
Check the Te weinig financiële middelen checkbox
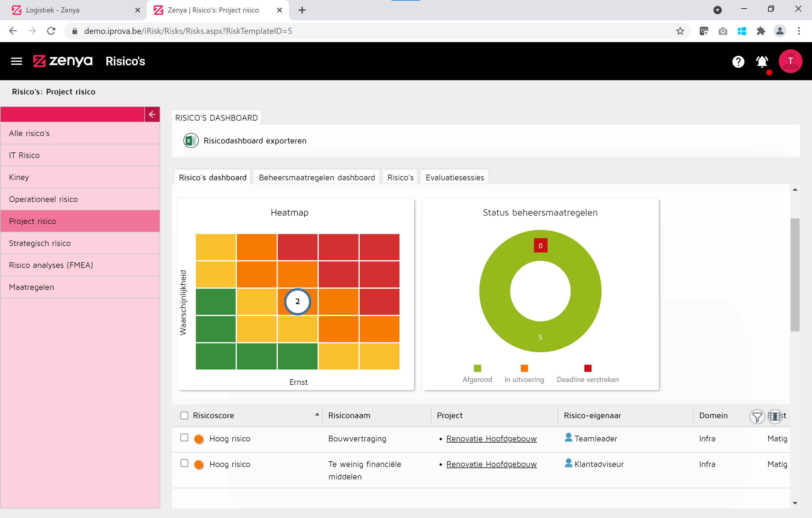(184, 463)
